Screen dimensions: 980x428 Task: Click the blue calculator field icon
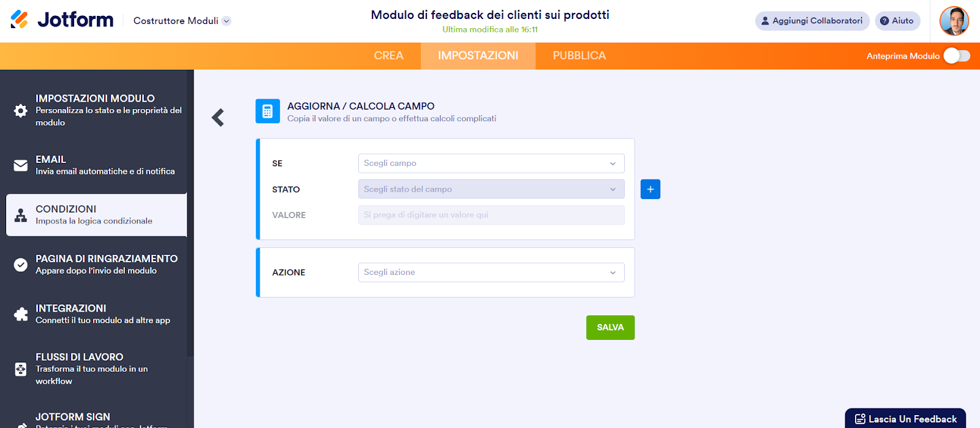268,111
